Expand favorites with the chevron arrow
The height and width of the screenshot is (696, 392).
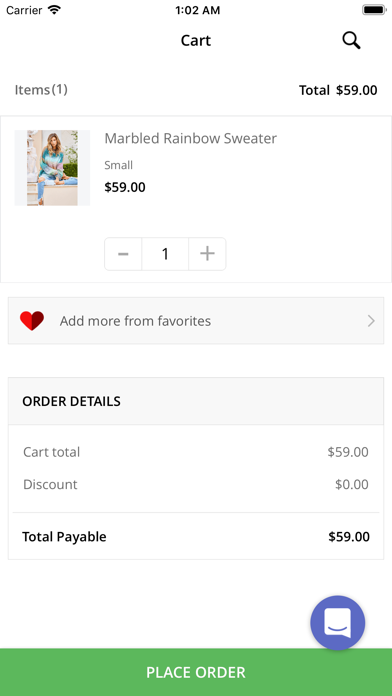pyautogui.click(x=371, y=321)
